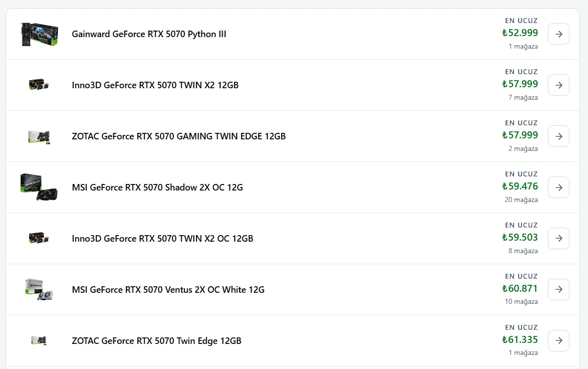
Task: Click the ₺61.335 price for ZOTAC Twin Edge
Action: [x=520, y=340]
